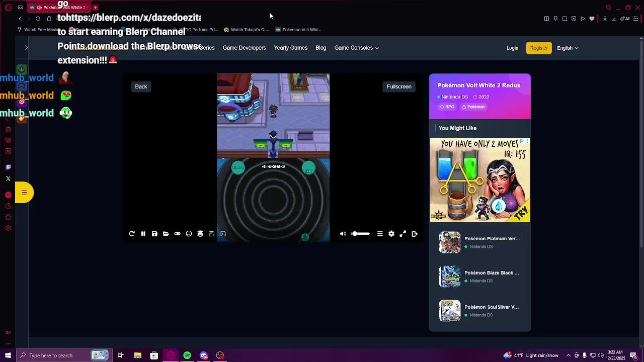The image size is (644, 362).
Task: Open Spotify in the browser sidebar
Action: (x=8, y=195)
